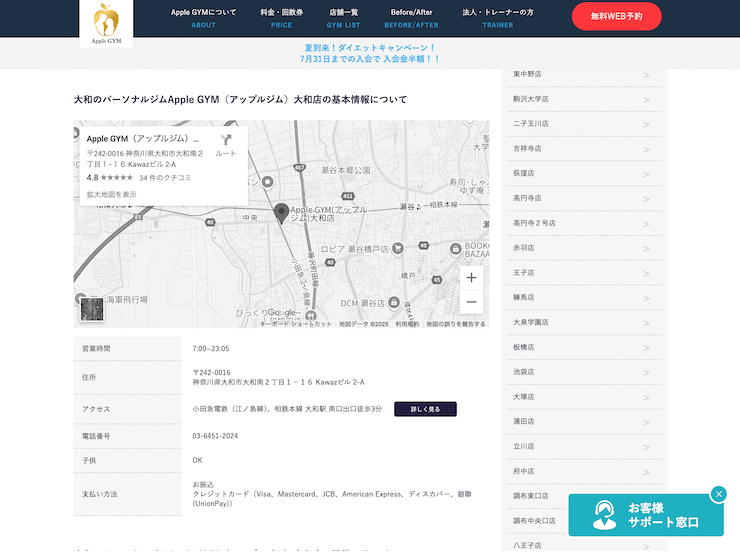This screenshot has height=554, width=740.
Task: Click the support agent headset icon
Action: point(604,515)
